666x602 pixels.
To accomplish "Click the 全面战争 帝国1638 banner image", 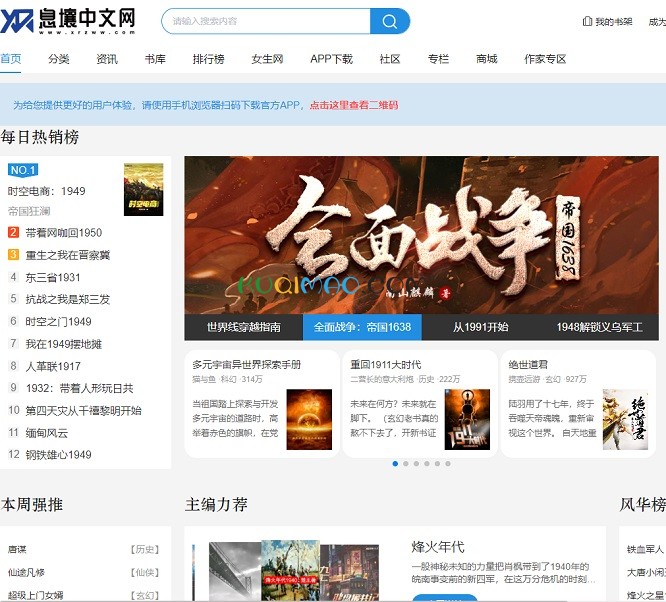I will [421, 235].
